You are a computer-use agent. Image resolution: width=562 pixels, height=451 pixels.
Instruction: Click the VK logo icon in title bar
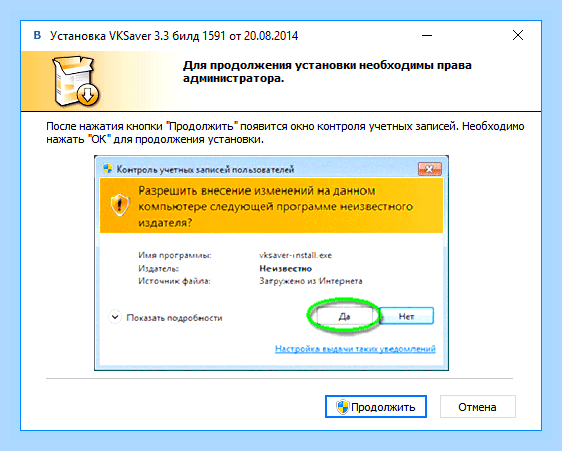pyautogui.click(x=37, y=35)
